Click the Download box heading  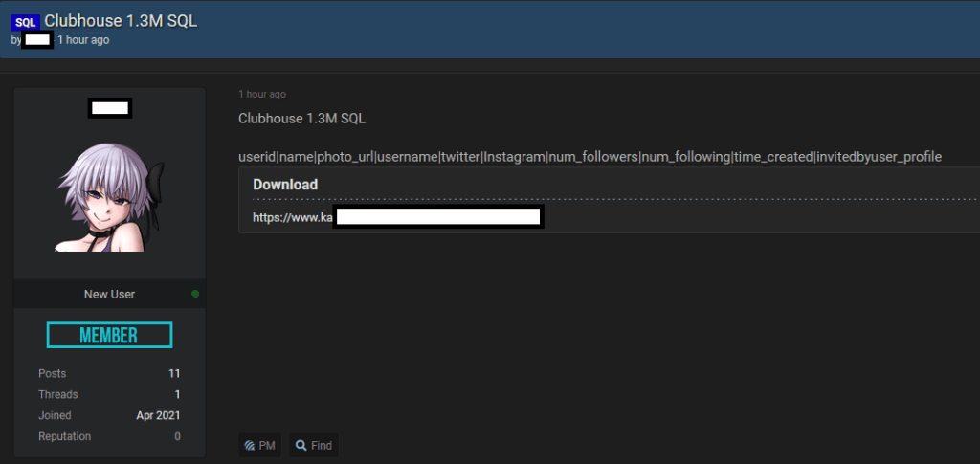tap(285, 185)
